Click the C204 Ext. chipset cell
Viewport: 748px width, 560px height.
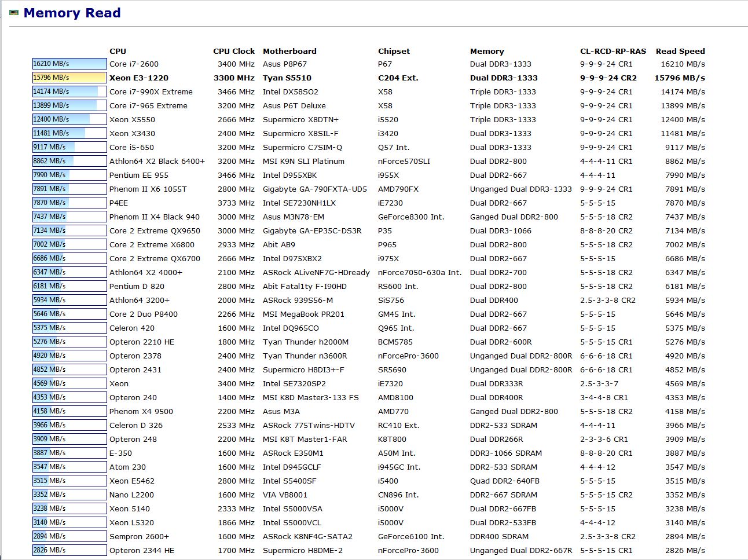click(x=398, y=78)
